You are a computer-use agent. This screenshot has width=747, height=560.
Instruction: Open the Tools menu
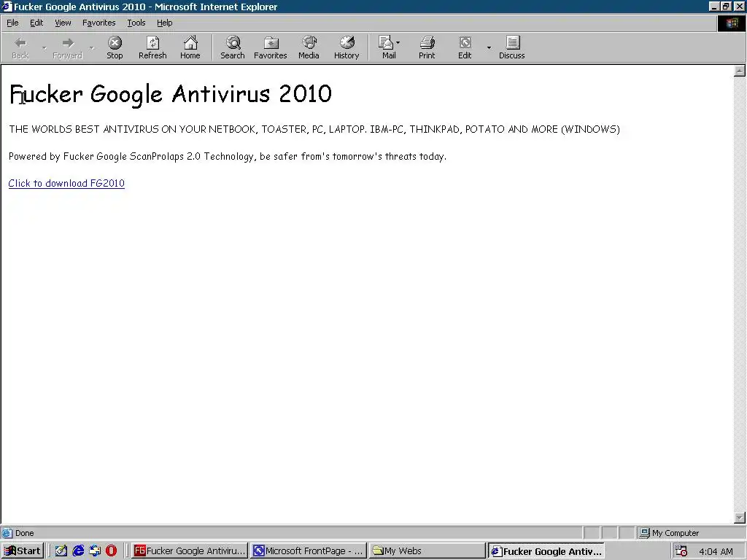coord(136,23)
